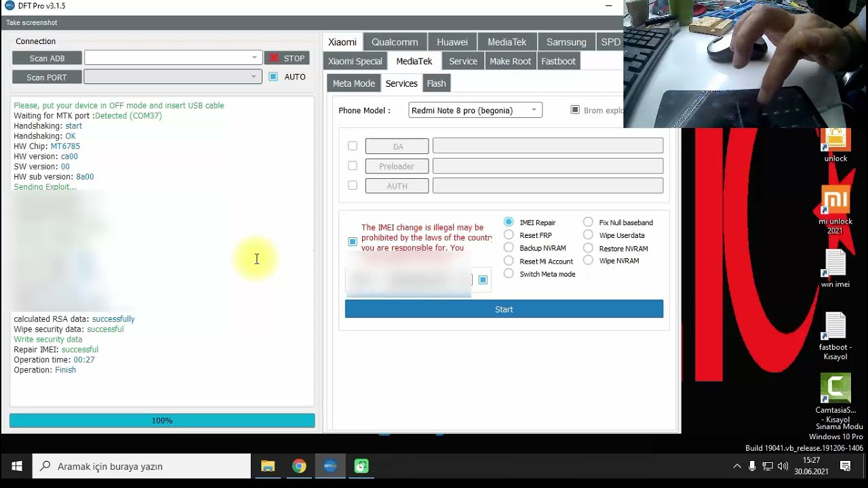Switch to the Samsung tab
The image size is (868, 488).
pyautogui.click(x=566, y=42)
